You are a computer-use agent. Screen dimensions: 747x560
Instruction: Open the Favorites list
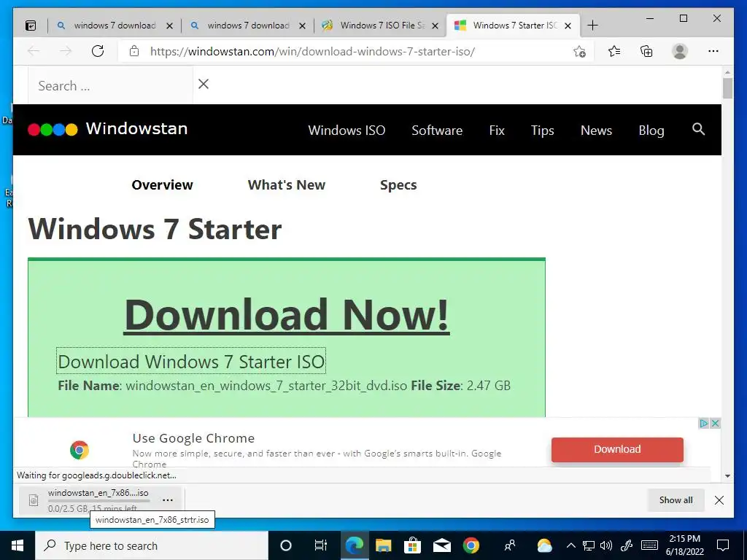(x=614, y=52)
